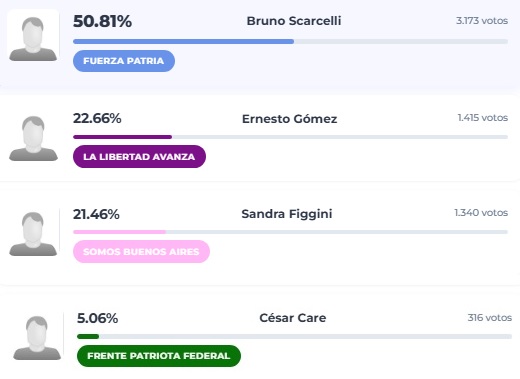Select the SOMOS BUENOS AIRES party badge

point(141,252)
